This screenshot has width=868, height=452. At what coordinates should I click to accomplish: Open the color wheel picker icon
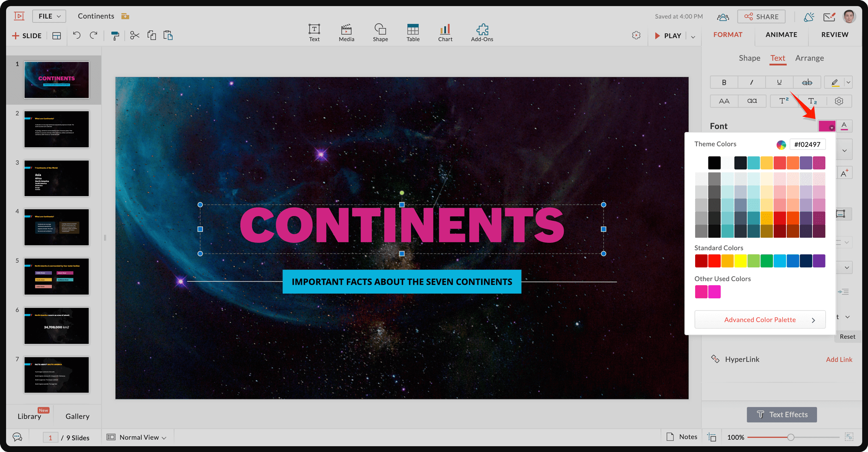click(x=781, y=145)
